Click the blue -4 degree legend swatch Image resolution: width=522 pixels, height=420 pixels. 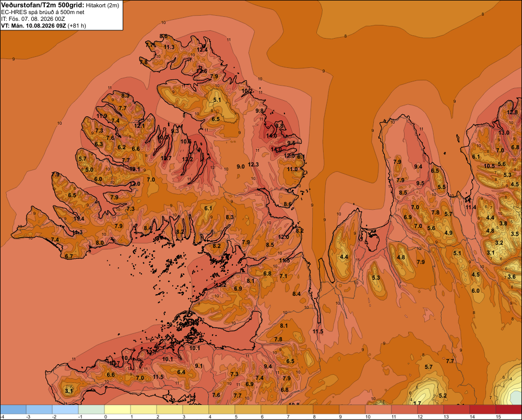tap(14, 409)
